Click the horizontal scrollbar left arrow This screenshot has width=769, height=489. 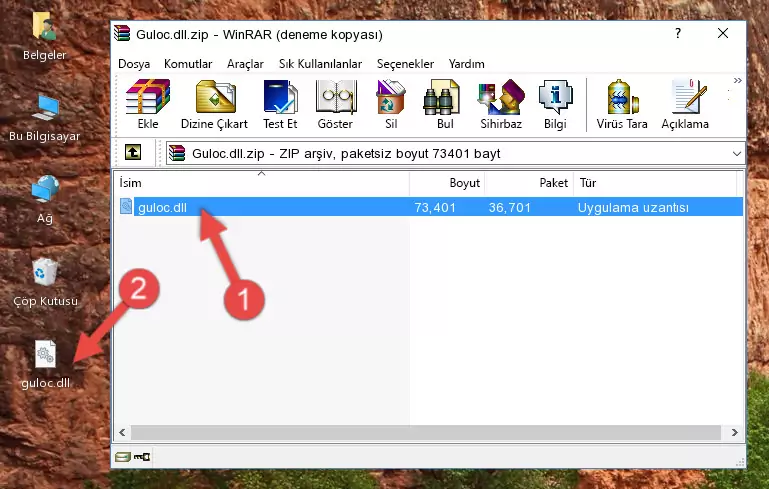(x=122, y=433)
